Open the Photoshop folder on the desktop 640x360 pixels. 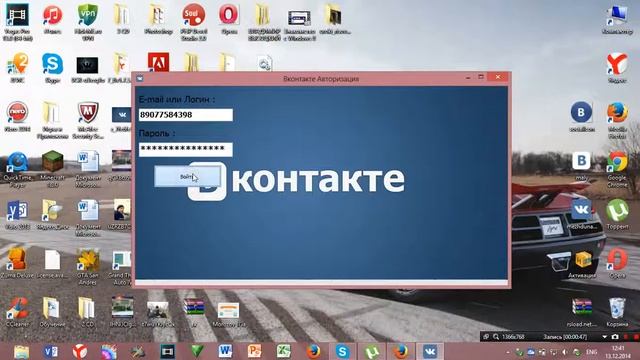tap(158, 19)
